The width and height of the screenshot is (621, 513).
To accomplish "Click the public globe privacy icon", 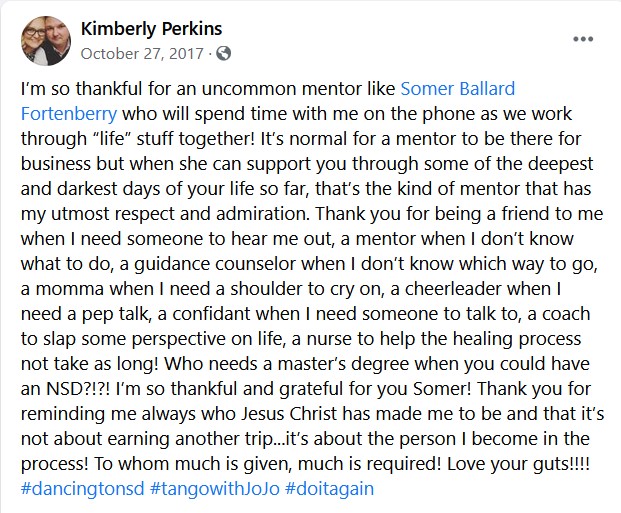I will [x=223, y=53].
